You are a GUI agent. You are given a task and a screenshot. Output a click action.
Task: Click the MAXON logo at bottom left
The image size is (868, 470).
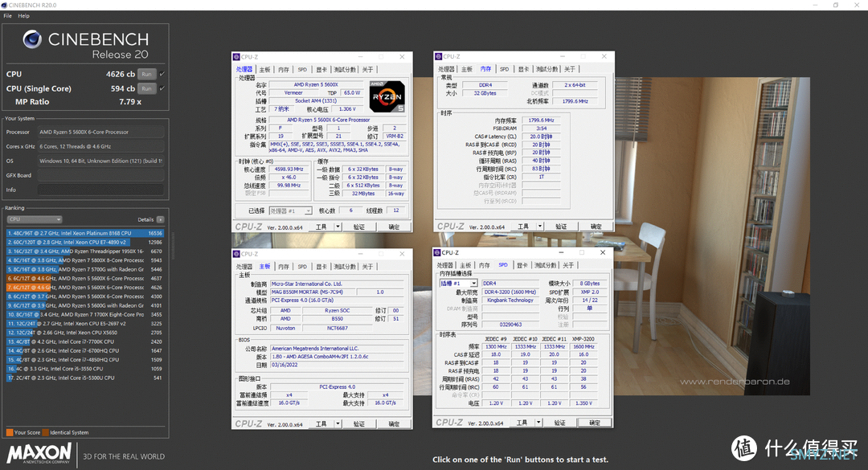39,453
